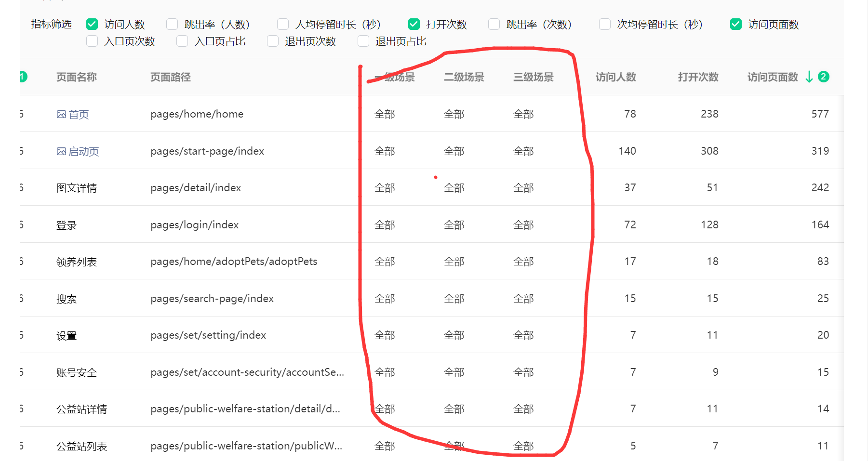Click page views value 242 for 图文详情
The width and height of the screenshot is (868, 461).
click(x=820, y=188)
